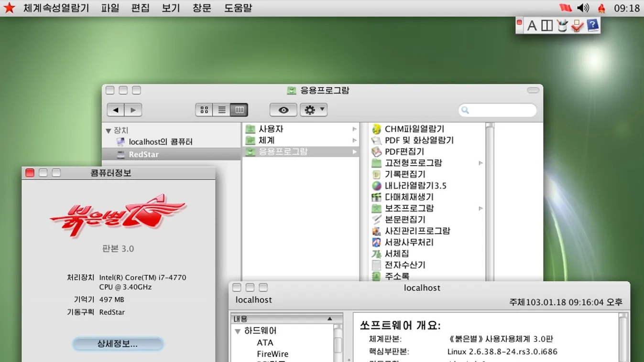The image size is (644, 362).
Task: Expand the 보조프로그람 arrow
Action: click(x=480, y=208)
